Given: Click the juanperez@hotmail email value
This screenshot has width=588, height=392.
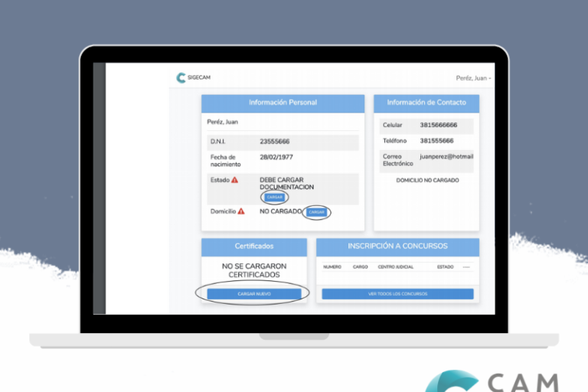Looking at the screenshot, I should pos(446,156).
